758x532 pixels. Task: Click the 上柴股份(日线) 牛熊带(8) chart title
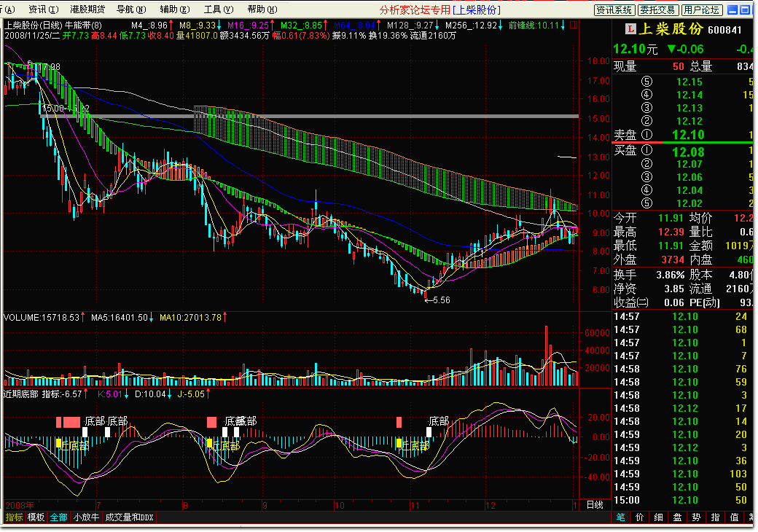(x=53, y=25)
